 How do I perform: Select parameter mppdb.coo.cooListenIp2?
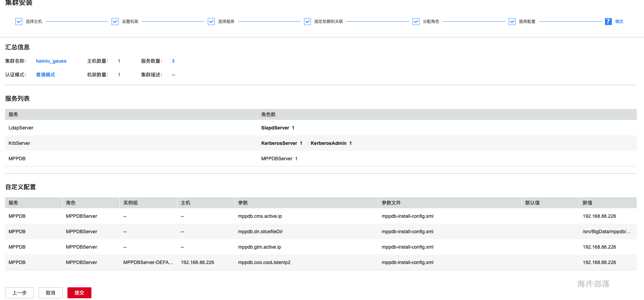click(264, 262)
